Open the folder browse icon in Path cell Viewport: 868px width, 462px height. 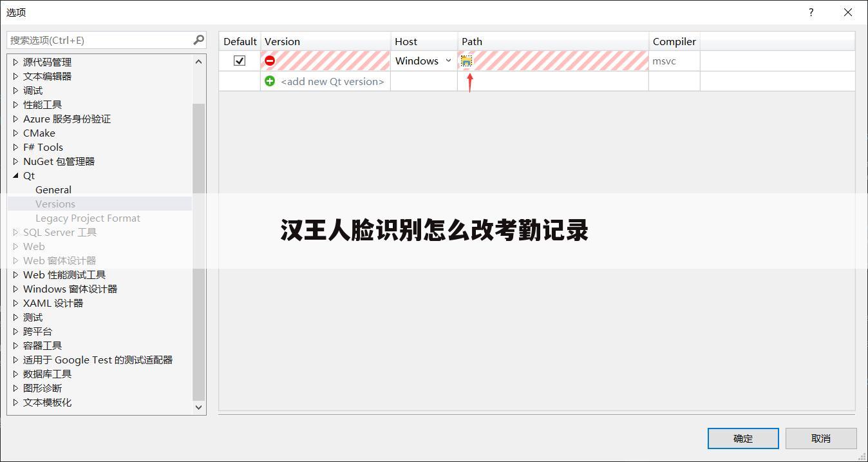click(x=466, y=61)
